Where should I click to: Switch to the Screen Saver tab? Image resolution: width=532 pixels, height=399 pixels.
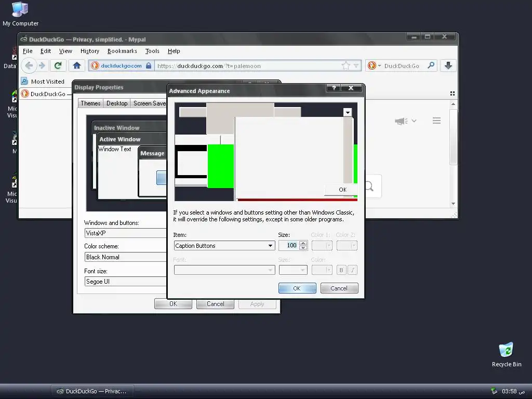point(149,103)
